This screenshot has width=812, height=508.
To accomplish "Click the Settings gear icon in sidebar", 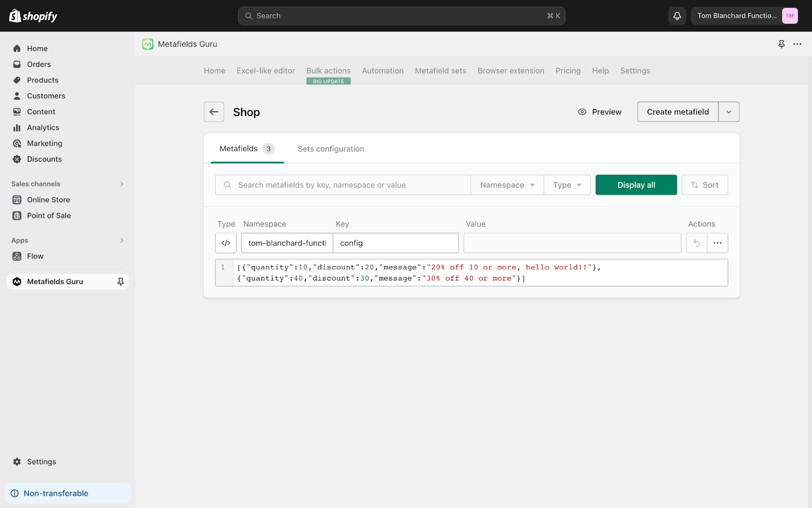I will [17, 461].
